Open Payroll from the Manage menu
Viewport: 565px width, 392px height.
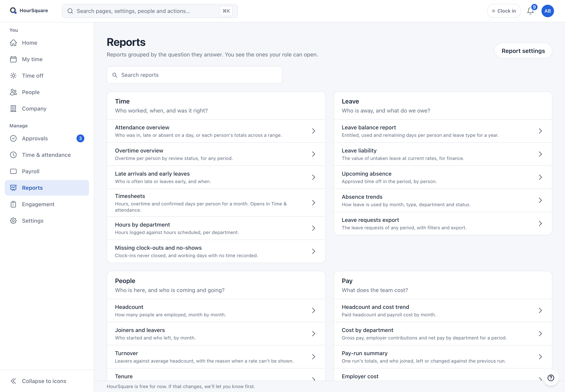pos(47,171)
